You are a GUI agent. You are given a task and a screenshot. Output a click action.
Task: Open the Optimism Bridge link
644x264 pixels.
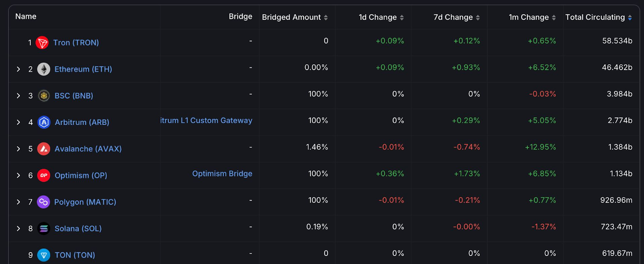pyautogui.click(x=222, y=174)
